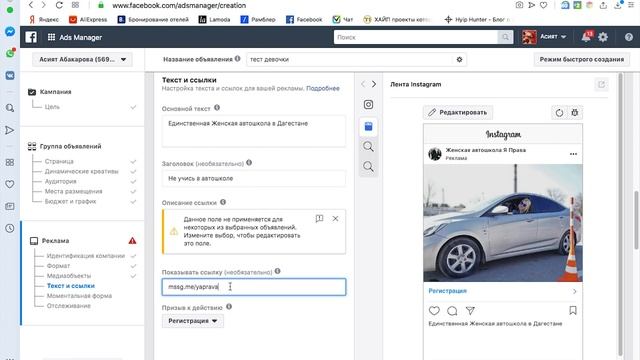Go to previous preview placement arrow
The height and width of the screenshot is (360, 640).
tap(363, 84)
